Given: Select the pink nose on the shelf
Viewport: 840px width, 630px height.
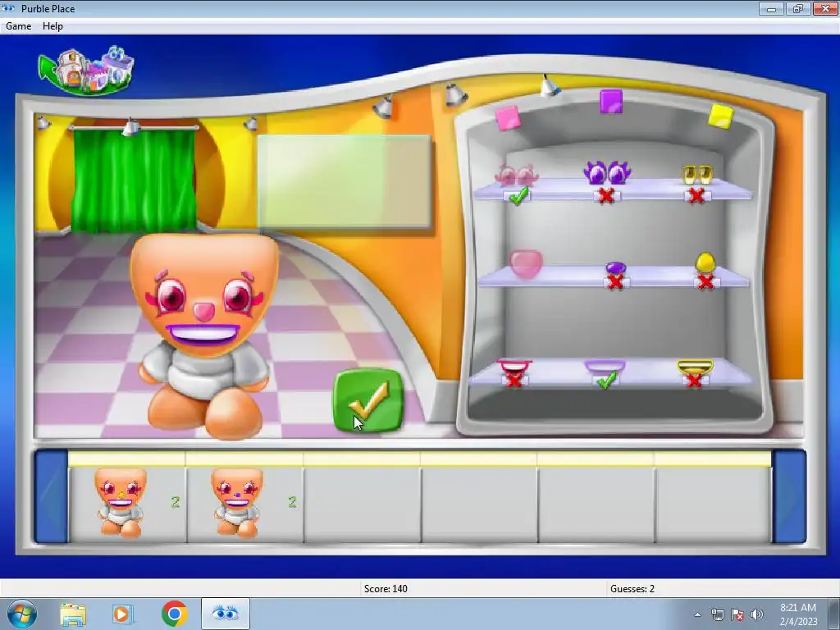Looking at the screenshot, I should (526, 263).
